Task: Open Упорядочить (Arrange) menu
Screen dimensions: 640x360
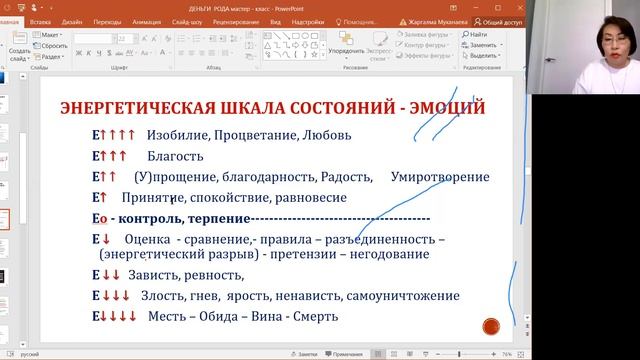Action: pyautogui.click(x=346, y=45)
